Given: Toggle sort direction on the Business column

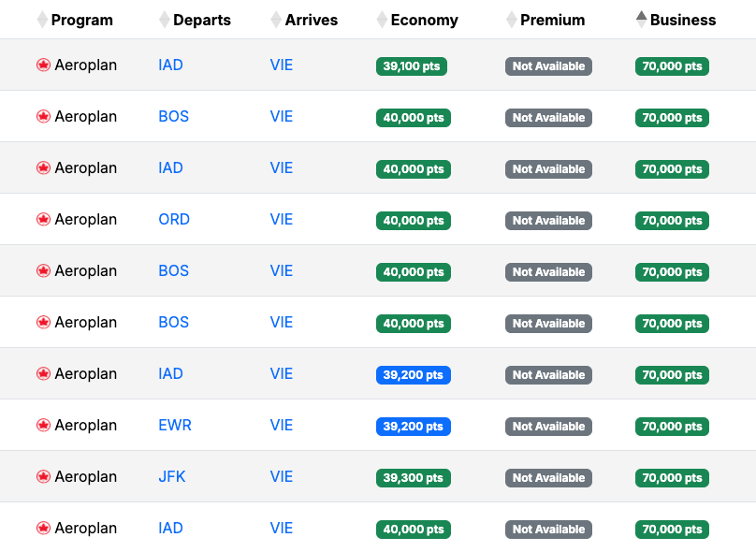Looking at the screenshot, I should pyautogui.click(x=640, y=19).
